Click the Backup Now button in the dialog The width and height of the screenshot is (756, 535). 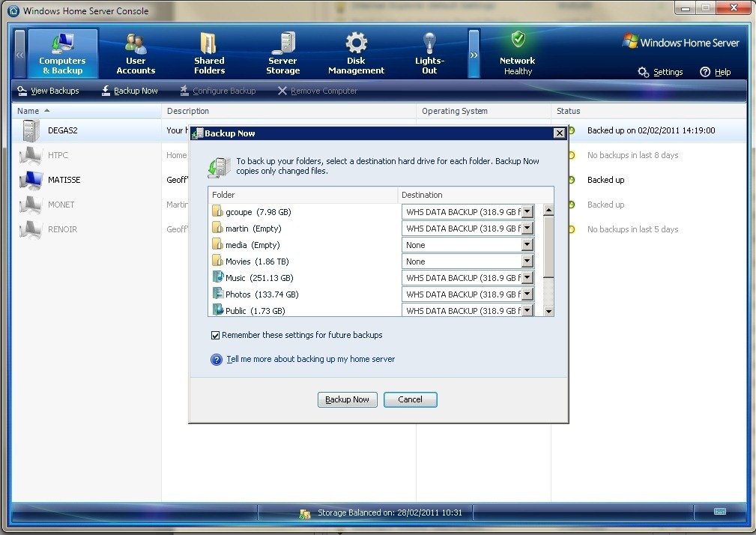point(347,399)
